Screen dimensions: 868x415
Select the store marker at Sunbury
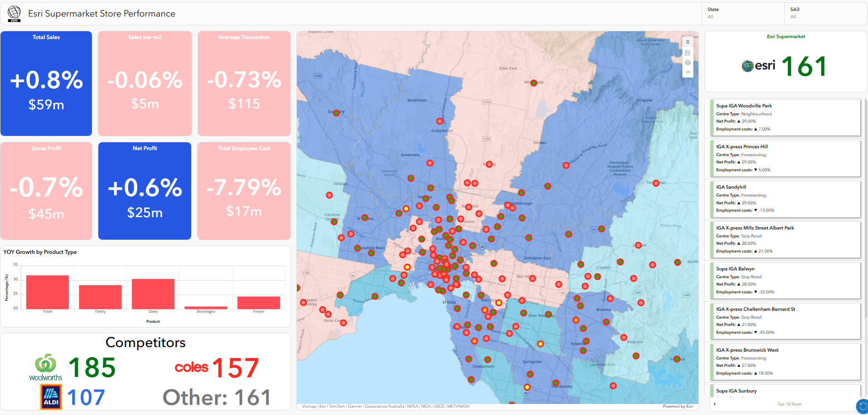click(336, 113)
